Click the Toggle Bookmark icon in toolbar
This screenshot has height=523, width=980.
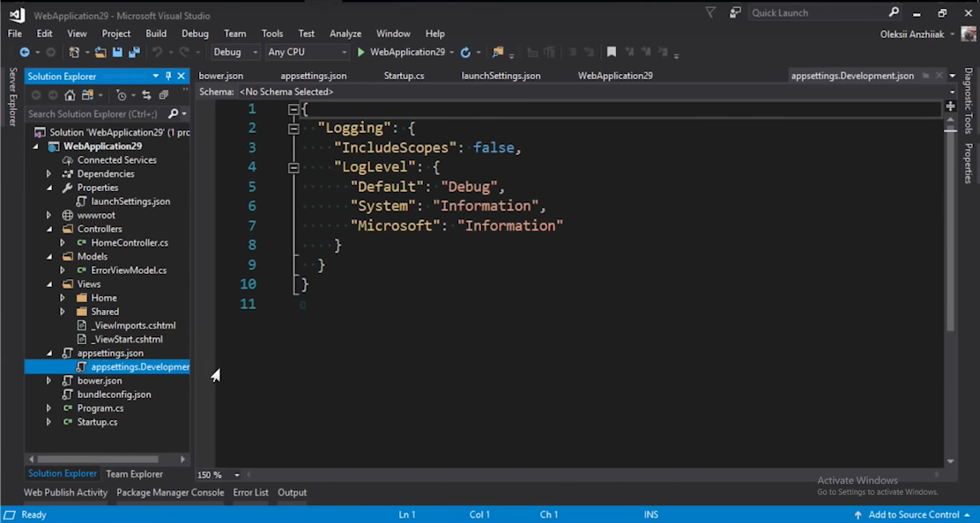(612, 53)
